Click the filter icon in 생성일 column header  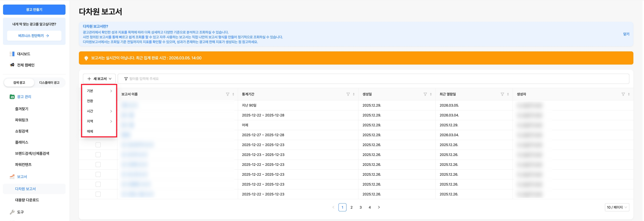pos(425,94)
